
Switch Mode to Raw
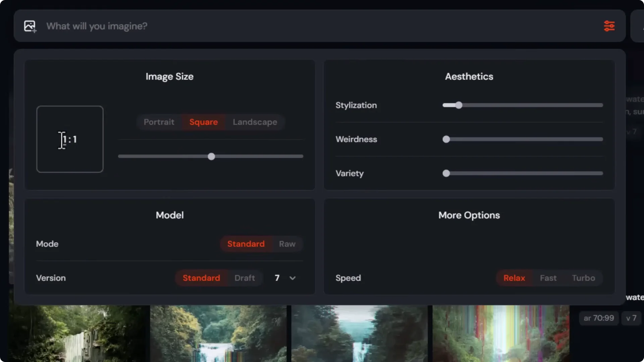click(287, 244)
